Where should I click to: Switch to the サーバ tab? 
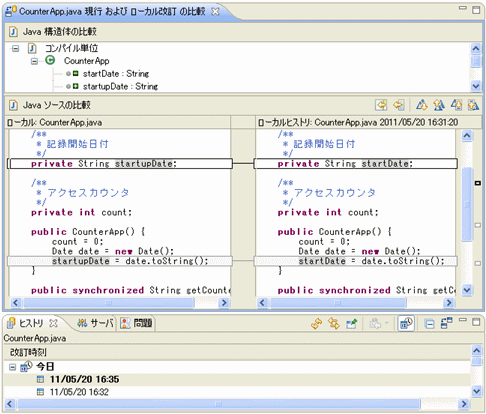[x=95, y=323]
